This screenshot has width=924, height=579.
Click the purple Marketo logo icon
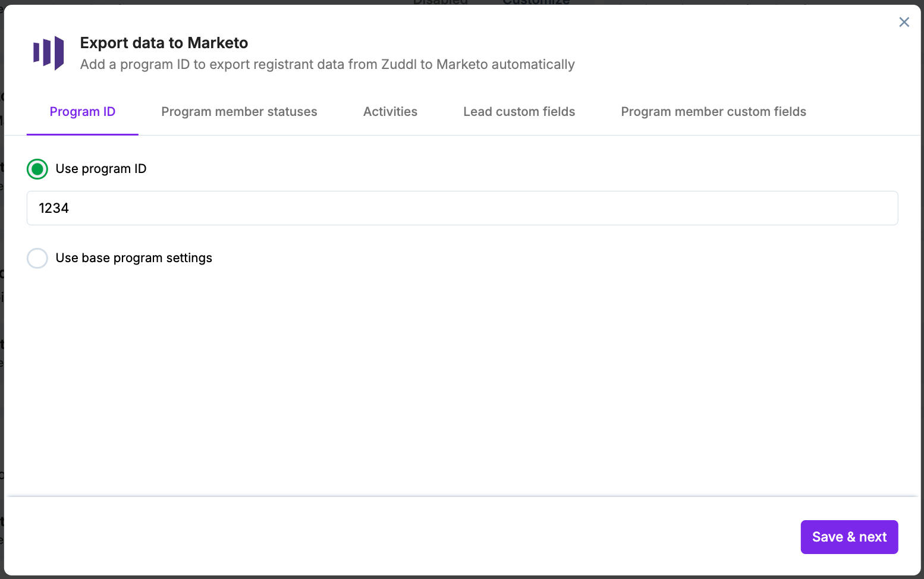coord(49,53)
